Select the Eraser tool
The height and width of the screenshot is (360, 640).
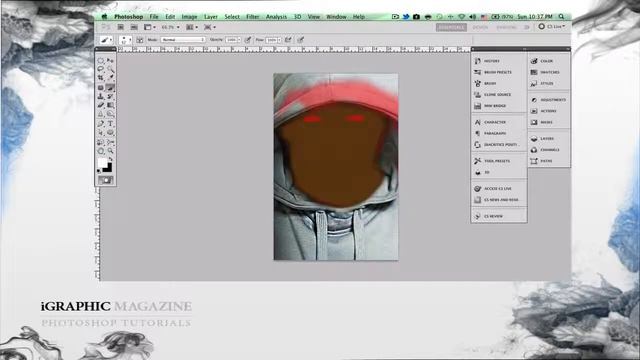(101, 105)
